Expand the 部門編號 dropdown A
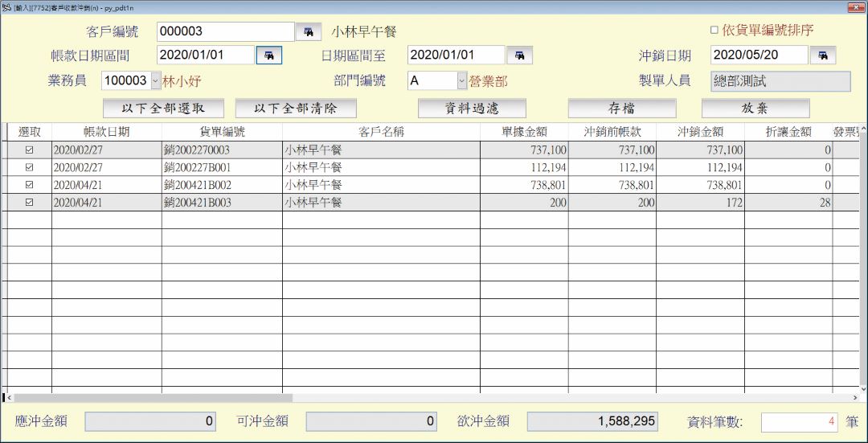The height and width of the screenshot is (443, 868). 462,81
